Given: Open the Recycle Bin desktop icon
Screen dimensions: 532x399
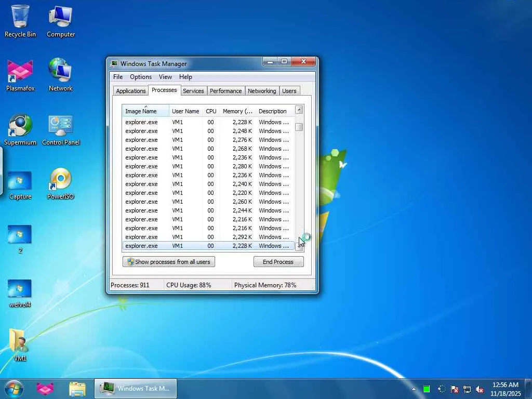Looking at the screenshot, I should (x=20, y=20).
